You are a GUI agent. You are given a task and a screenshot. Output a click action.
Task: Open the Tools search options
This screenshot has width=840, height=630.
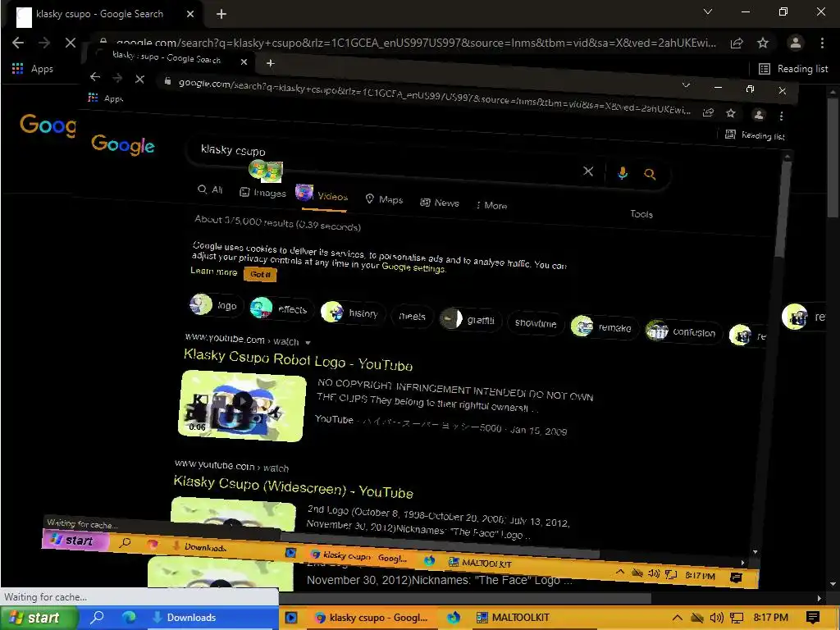(x=641, y=214)
